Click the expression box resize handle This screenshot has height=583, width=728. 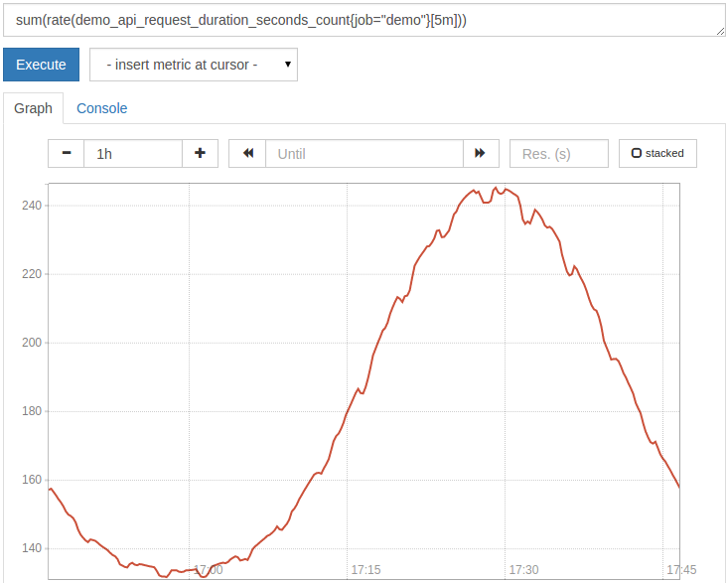[720, 31]
